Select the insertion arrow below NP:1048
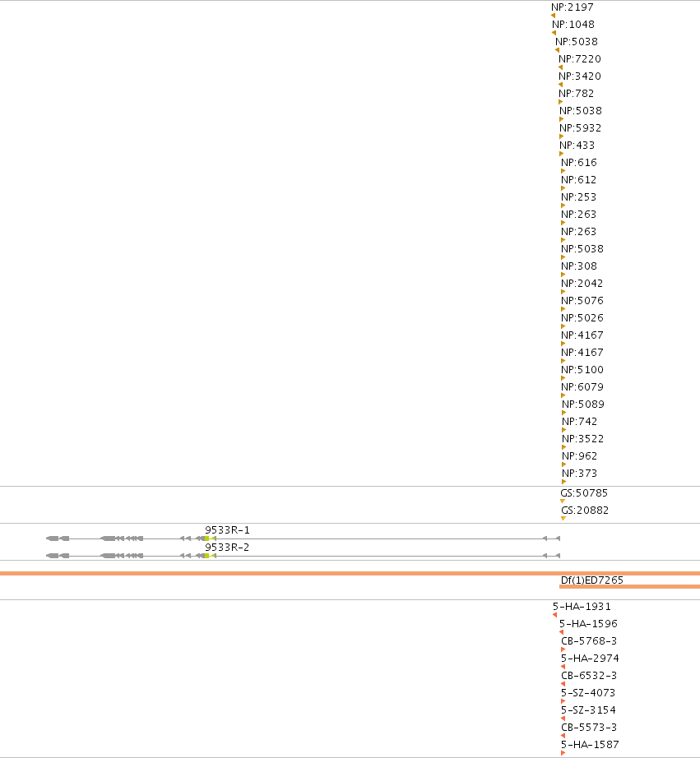The width and height of the screenshot is (700, 758). coord(554,33)
